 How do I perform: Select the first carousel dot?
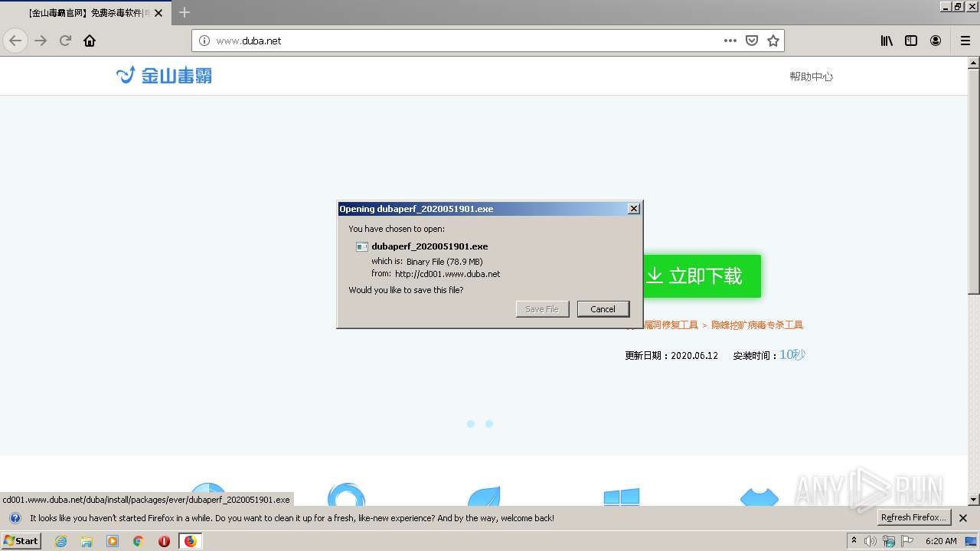[x=471, y=424]
